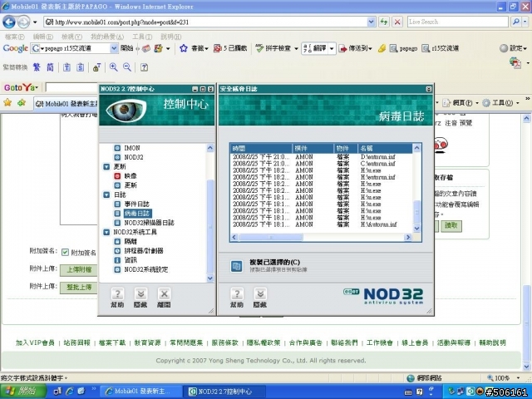Click the NOD32系統設定 settings icon
The image size is (532, 399).
pyautogui.click(x=117, y=269)
